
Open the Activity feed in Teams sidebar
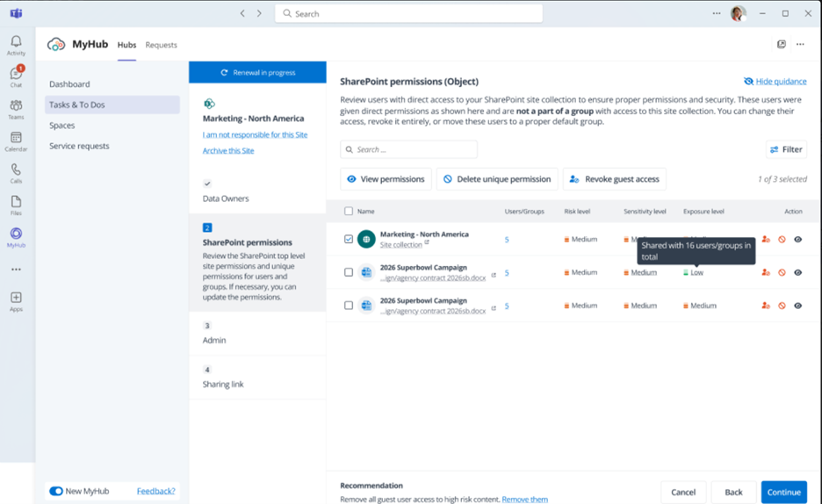click(16, 45)
